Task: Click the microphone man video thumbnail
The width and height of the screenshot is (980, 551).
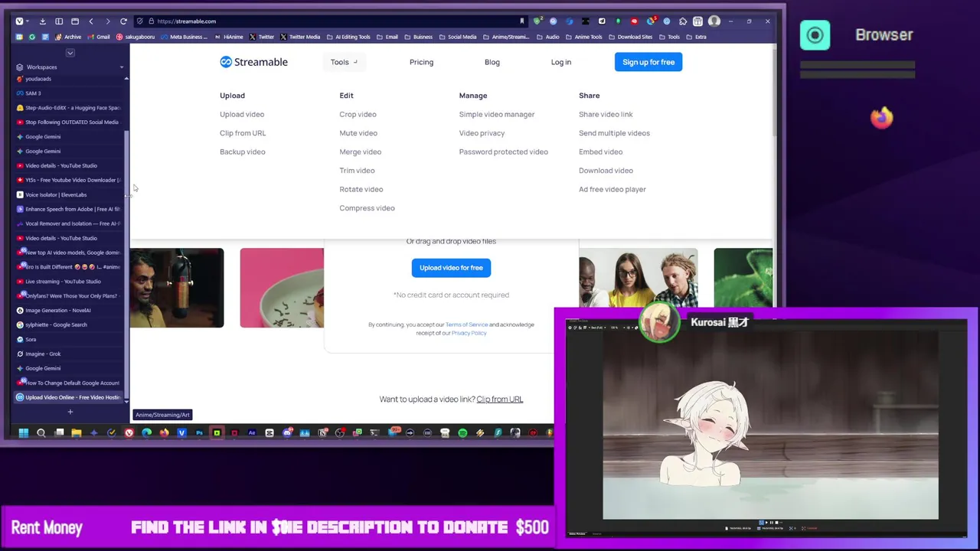Action: 177,288
